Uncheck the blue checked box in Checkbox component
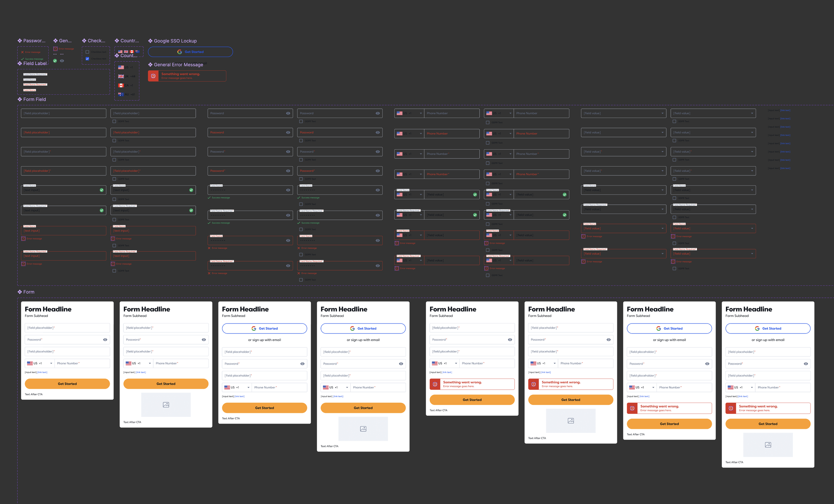Image resolution: width=834 pixels, height=504 pixels. 87,59
